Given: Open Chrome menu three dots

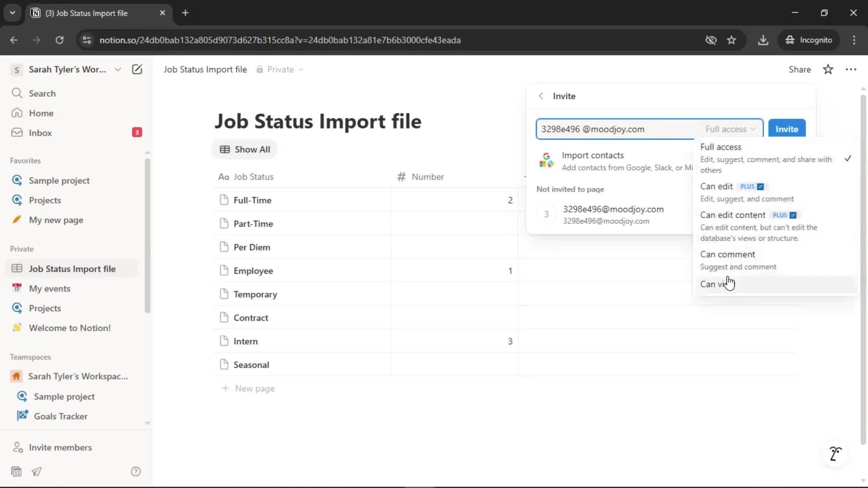Looking at the screenshot, I should [854, 40].
